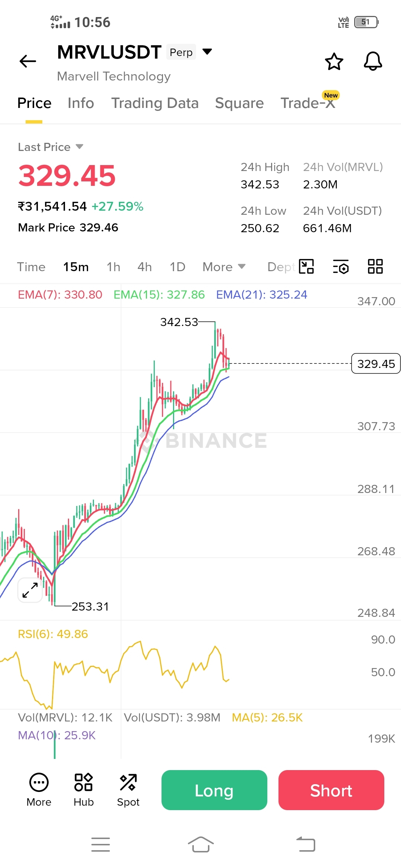Open price alerts bell icon
The width and height of the screenshot is (401, 868).
click(x=373, y=61)
